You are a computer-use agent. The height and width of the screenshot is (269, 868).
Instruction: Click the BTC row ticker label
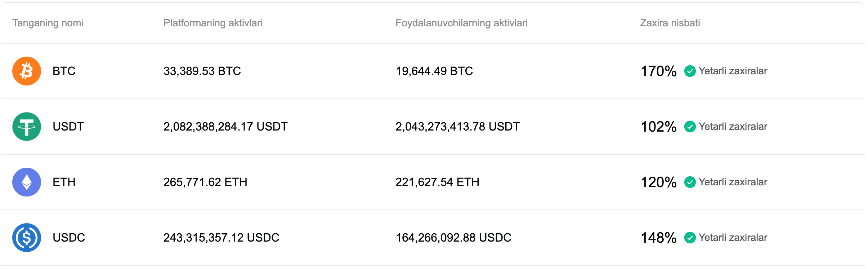click(64, 71)
